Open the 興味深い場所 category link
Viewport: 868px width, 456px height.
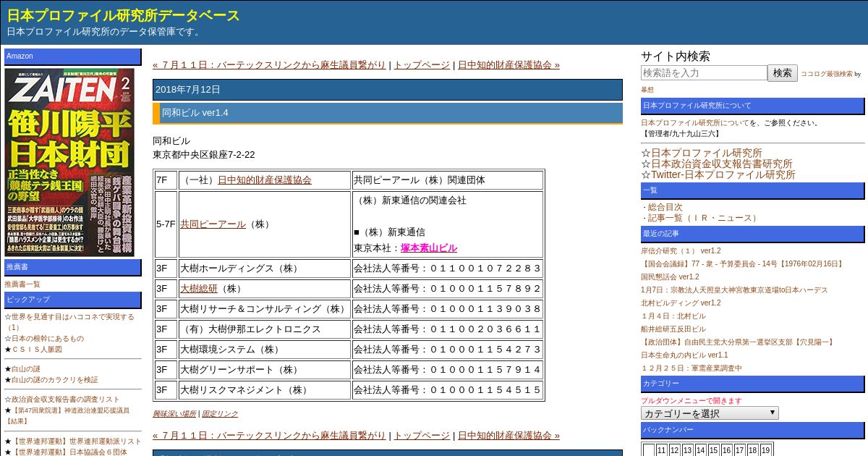(x=174, y=414)
